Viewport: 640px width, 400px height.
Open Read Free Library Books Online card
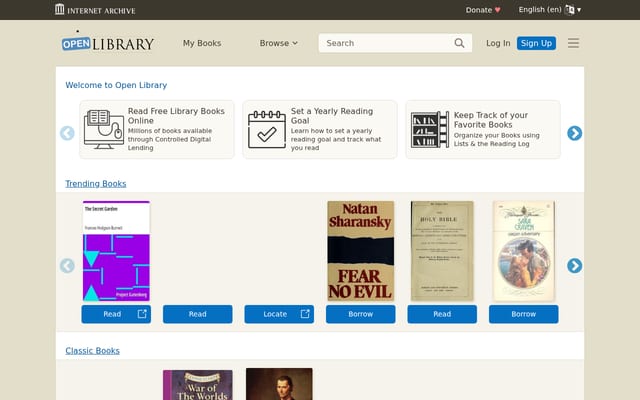[157, 129]
